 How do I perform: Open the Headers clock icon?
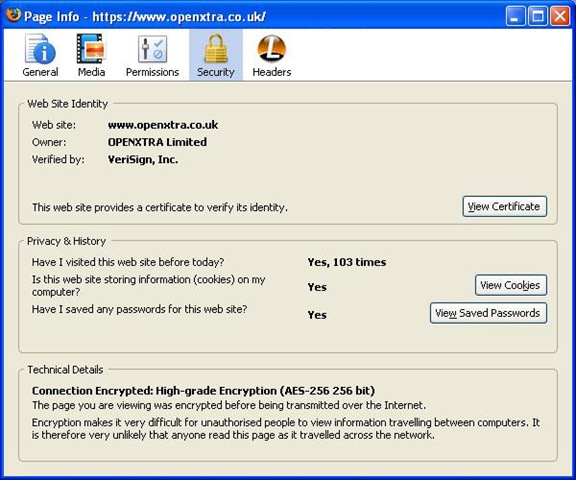pyautogui.click(x=271, y=48)
